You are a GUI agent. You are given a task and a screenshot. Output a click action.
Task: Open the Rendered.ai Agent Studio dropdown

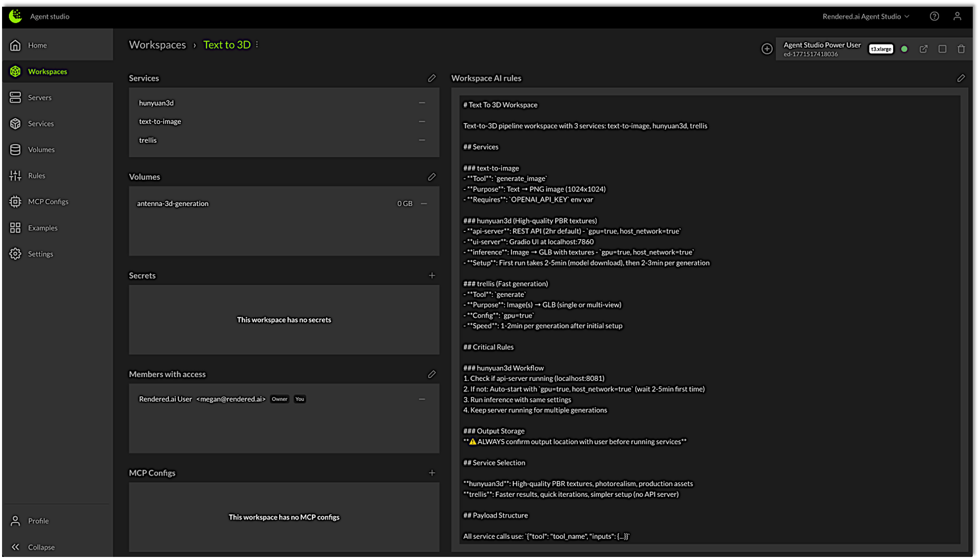[x=866, y=16]
